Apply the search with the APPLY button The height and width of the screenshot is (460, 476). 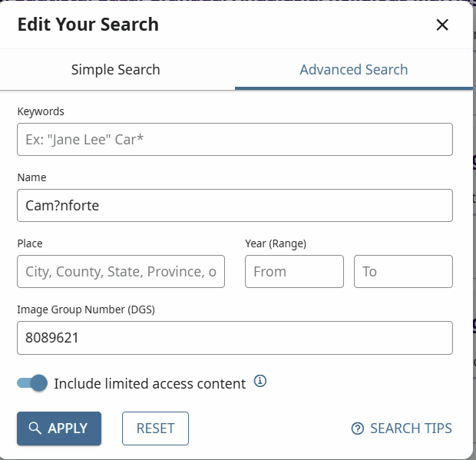coord(59,429)
